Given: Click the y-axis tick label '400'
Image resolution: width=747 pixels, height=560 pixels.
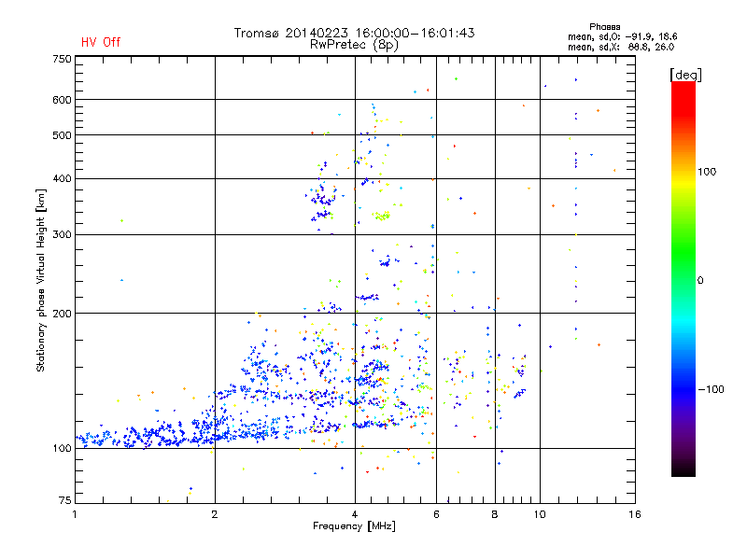Looking at the screenshot, I should (62, 179).
